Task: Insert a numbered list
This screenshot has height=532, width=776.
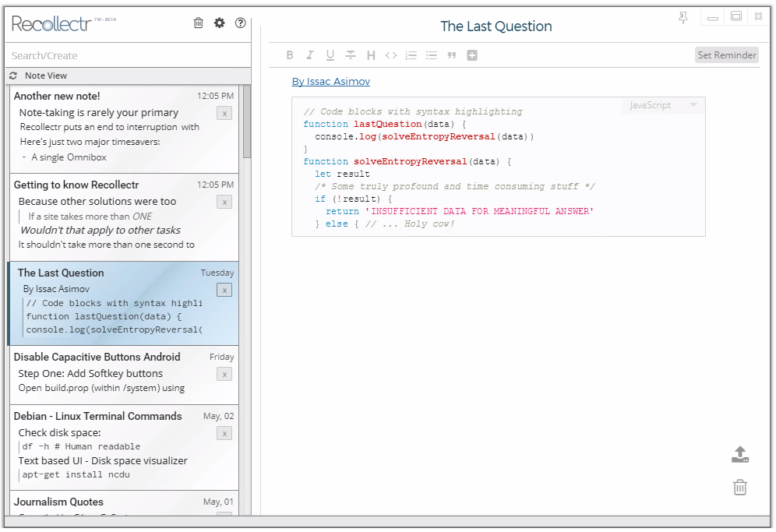Action: click(x=411, y=55)
